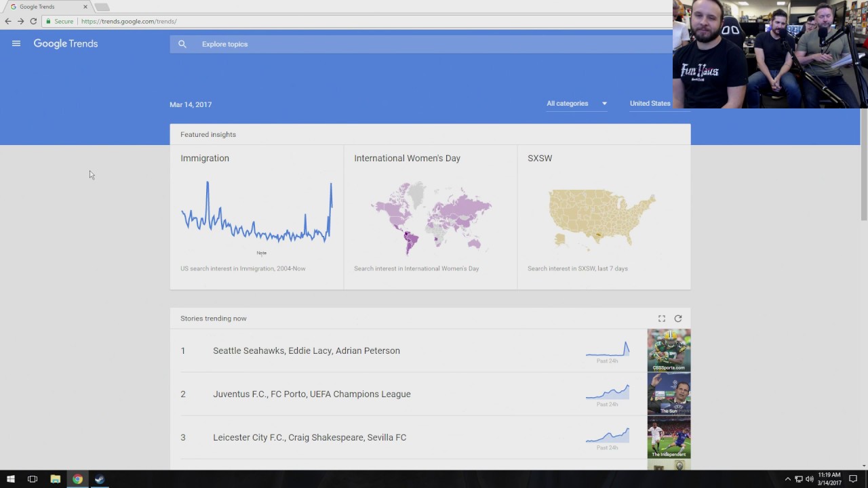Expand trending stories to fullscreen
868x488 pixels.
point(662,319)
